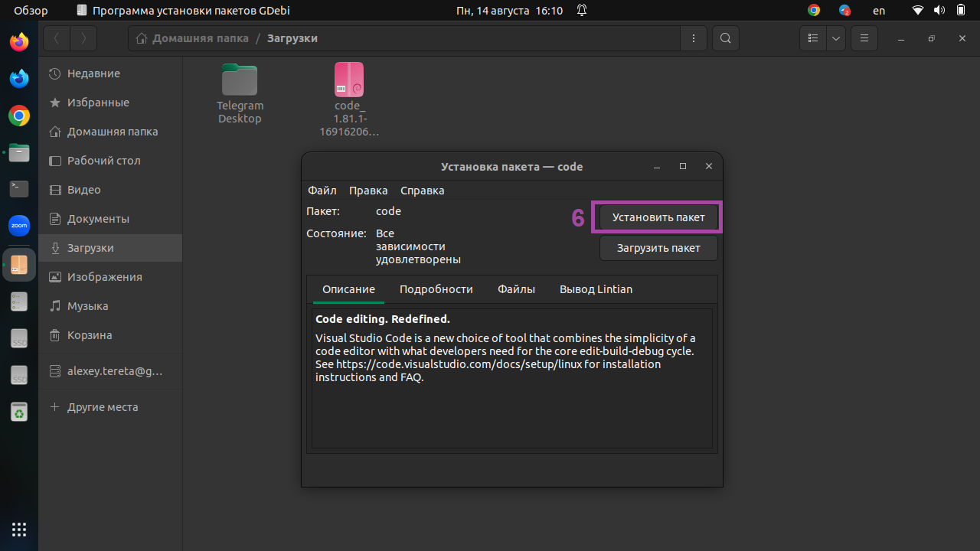Open the path options three-dot menu
This screenshot has height=551, width=980.
pyautogui.click(x=694, y=38)
